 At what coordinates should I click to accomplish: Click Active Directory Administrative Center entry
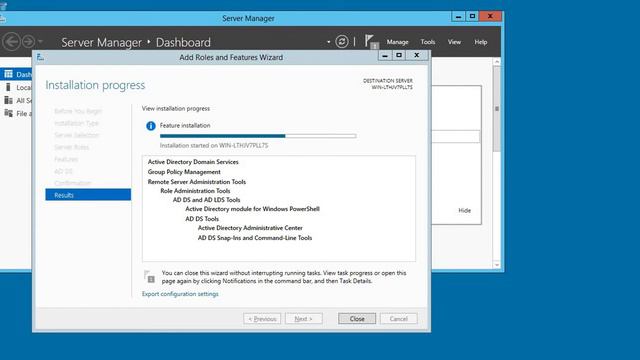[x=250, y=228]
